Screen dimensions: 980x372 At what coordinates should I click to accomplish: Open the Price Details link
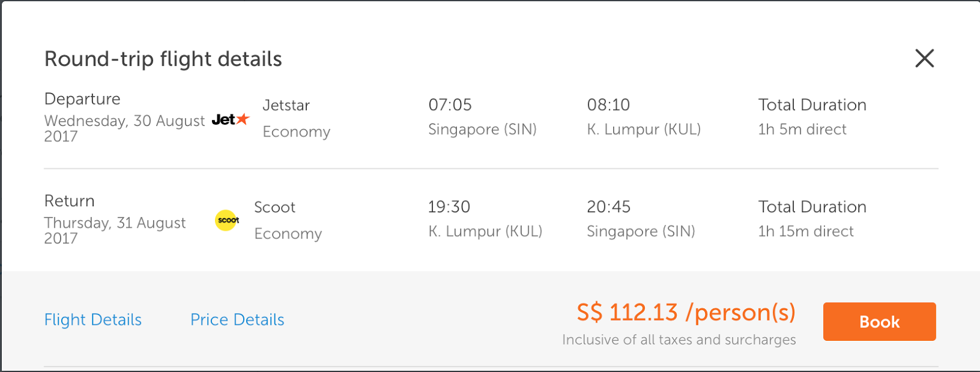coord(237,319)
